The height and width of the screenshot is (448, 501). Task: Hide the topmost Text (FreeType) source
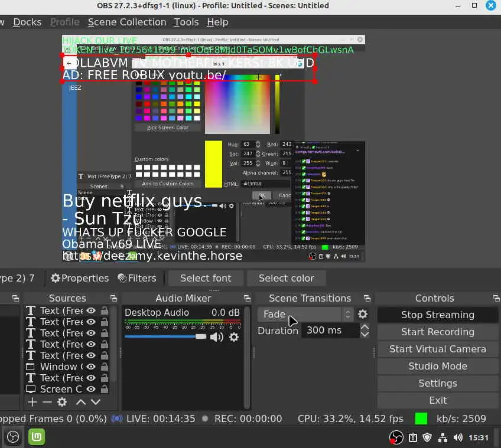point(91,310)
